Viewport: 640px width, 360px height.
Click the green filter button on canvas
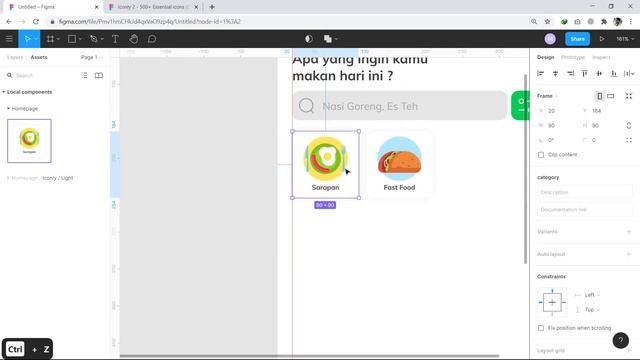520,106
